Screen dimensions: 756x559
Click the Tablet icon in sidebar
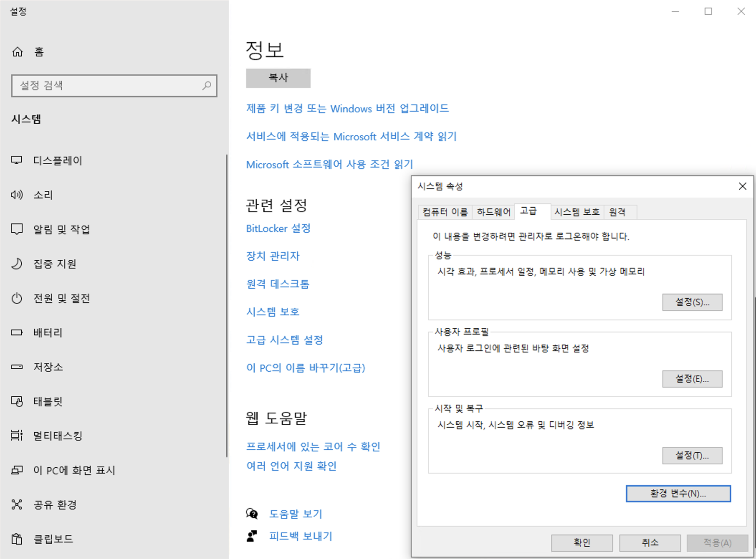[17, 401]
